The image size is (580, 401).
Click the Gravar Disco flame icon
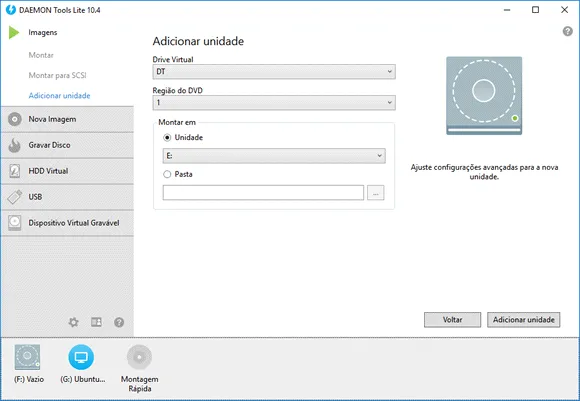pos(15,145)
